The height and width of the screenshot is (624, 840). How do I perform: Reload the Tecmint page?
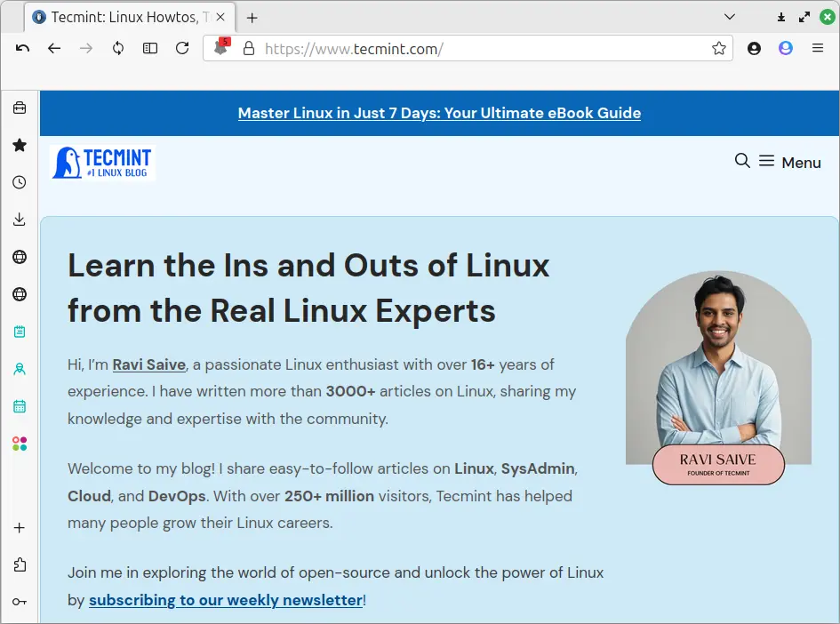[x=182, y=48]
